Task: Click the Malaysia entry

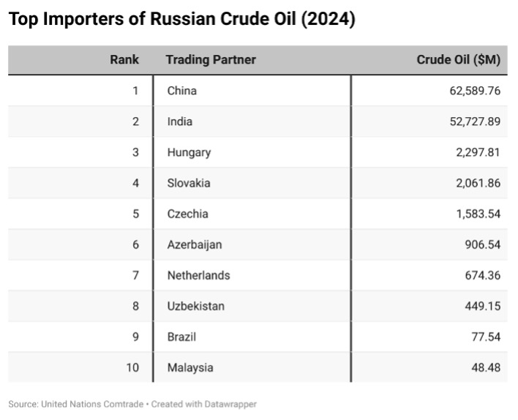Action: (190, 368)
